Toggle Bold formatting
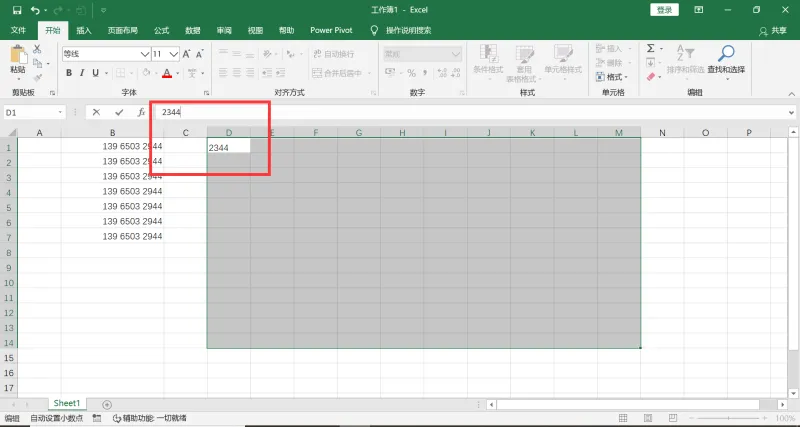This screenshot has width=800, height=427. (69, 73)
